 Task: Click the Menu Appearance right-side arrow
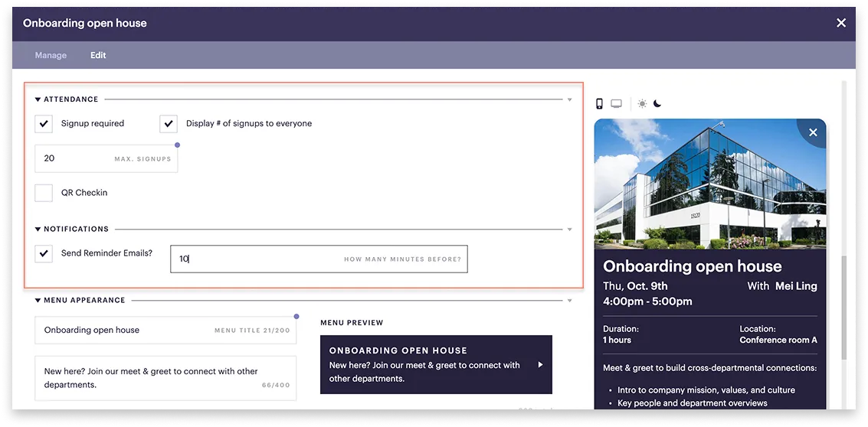pyautogui.click(x=569, y=301)
